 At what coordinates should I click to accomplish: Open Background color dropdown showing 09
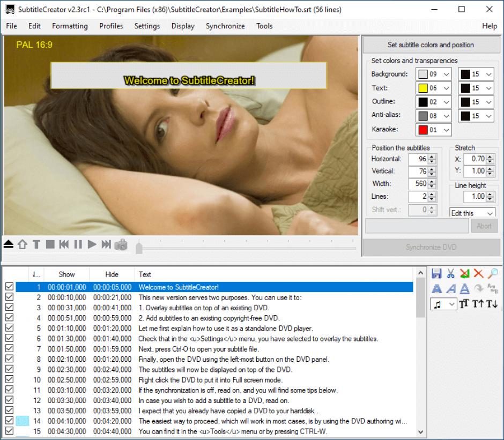coord(434,74)
